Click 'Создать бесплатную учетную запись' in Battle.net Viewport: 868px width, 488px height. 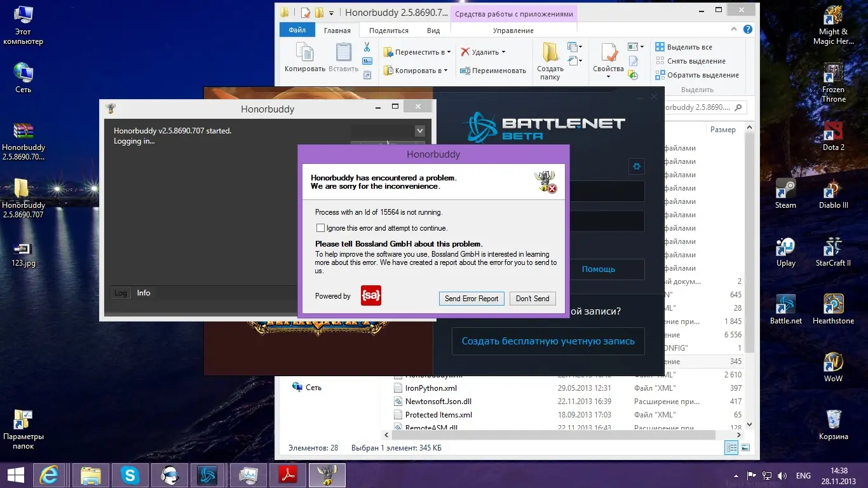tap(548, 341)
